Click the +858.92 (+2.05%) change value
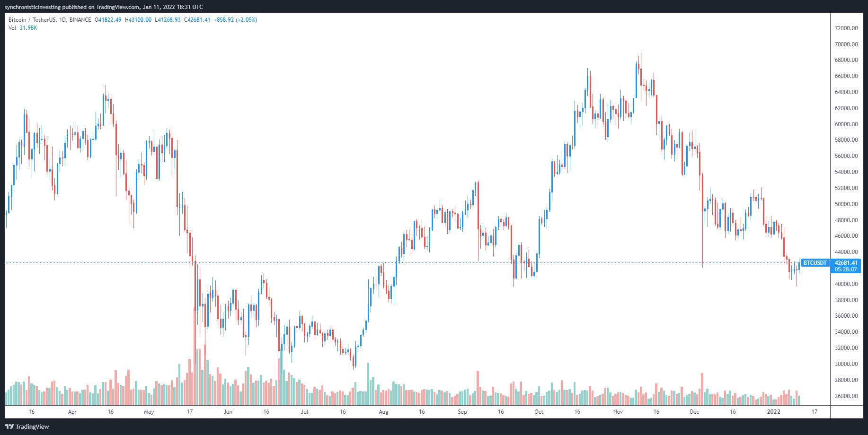Screen dimensions: 868x435 [x=235, y=20]
